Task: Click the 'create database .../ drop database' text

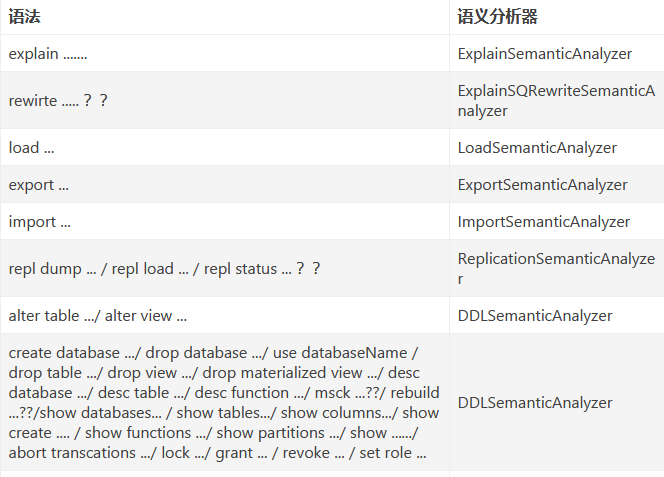Action: tap(127, 353)
